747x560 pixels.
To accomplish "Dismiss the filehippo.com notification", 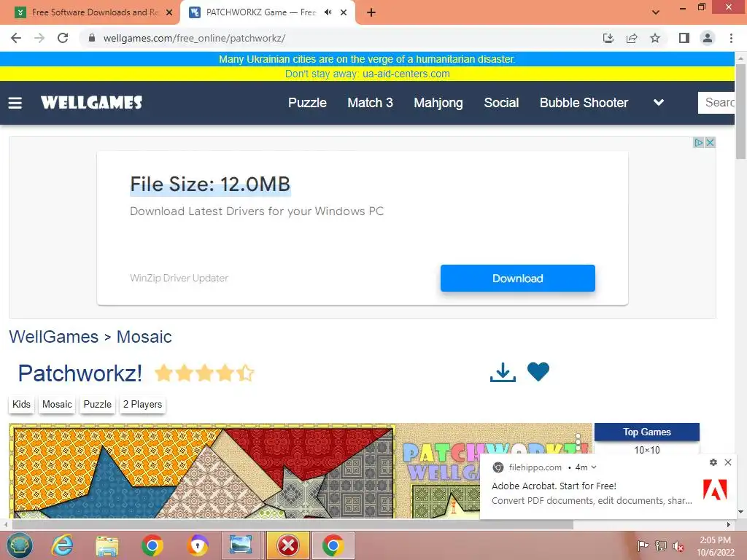I will (728, 462).
